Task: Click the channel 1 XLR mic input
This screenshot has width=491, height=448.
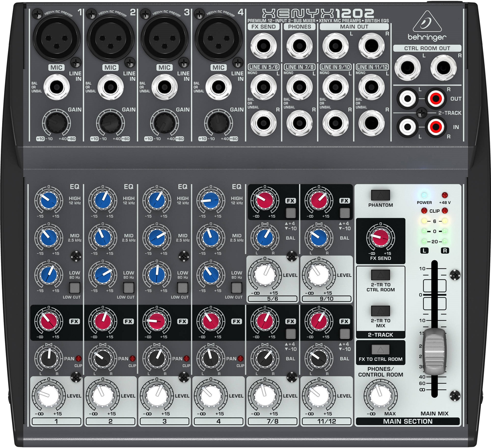Action: [56, 39]
